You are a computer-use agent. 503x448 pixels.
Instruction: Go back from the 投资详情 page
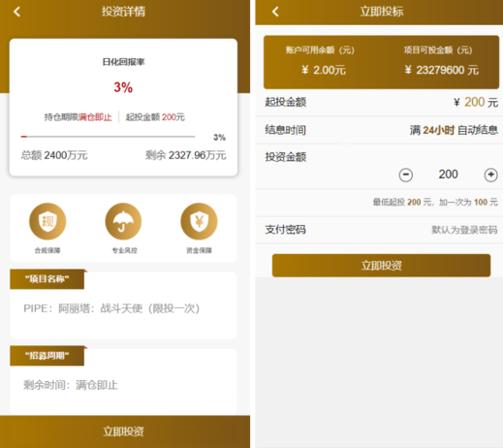coord(17,12)
